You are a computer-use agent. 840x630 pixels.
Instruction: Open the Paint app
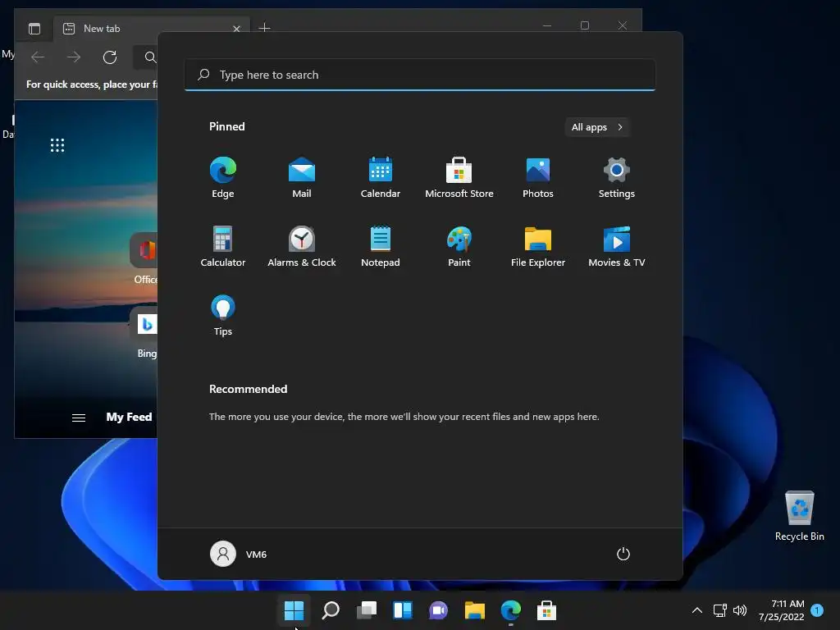459,246
